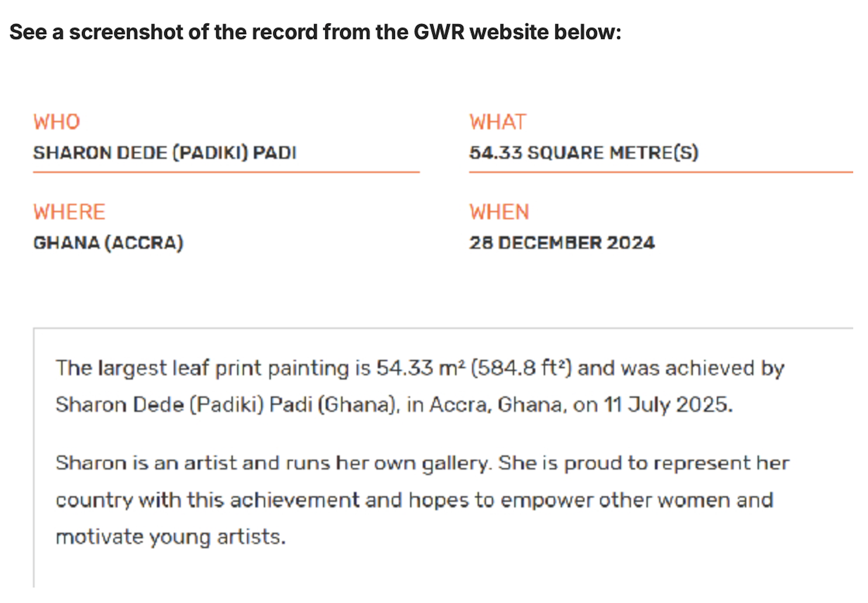868x603 pixels.
Task: Click the orange WHAT label
Action: [498, 122]
